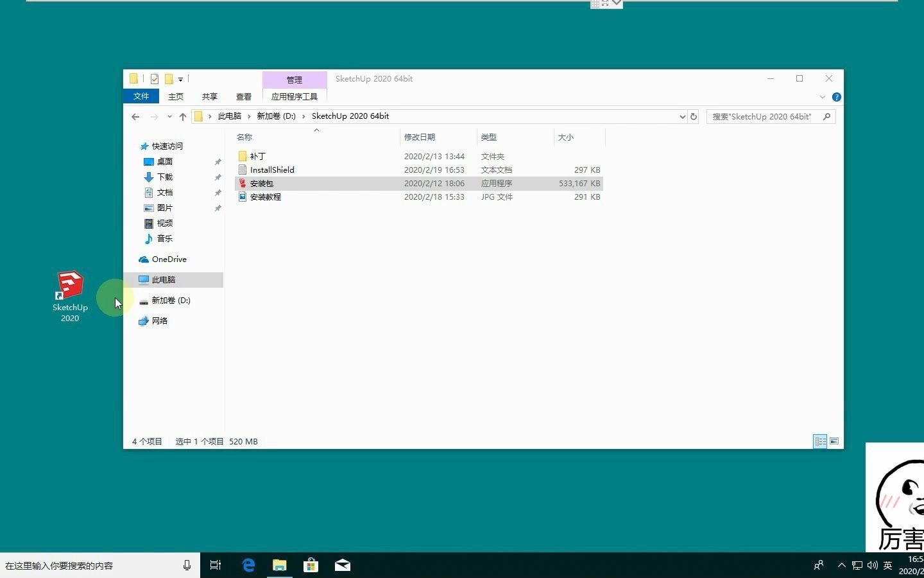Viewport: 924px width, 578px height.
Task: Click the 2020/2/19 16:53 date cell
Action: (x=434, y=170)
